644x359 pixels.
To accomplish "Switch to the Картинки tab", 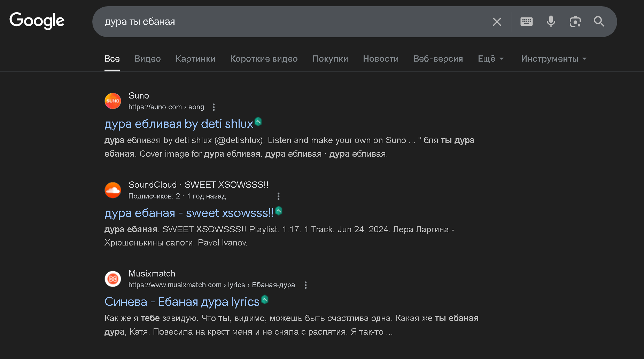I will tap(195, 59).
